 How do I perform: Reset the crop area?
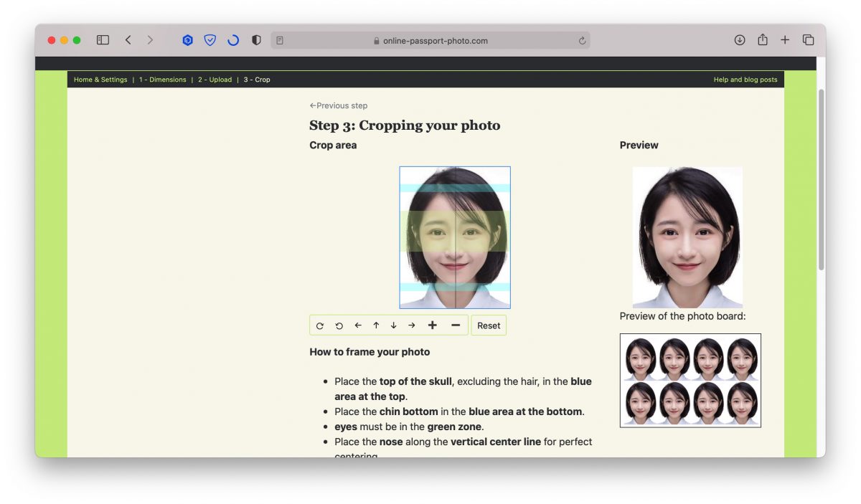(489, 325)
